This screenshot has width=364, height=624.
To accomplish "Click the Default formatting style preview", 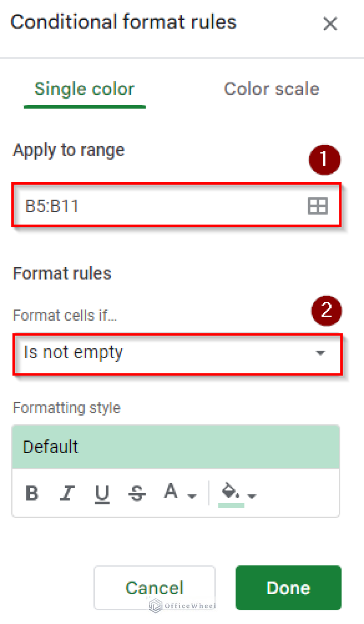I will pyautogui.click(x=175, y=447).
